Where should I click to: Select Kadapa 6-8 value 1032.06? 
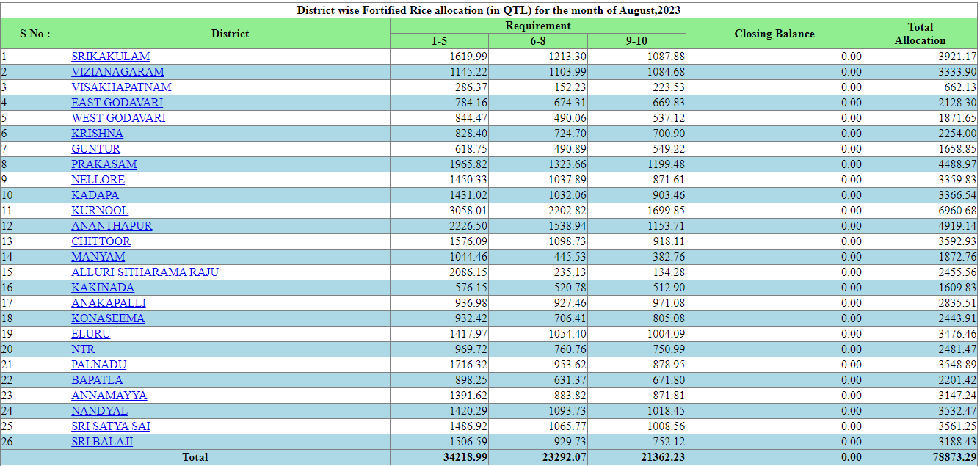click(567, 195)
